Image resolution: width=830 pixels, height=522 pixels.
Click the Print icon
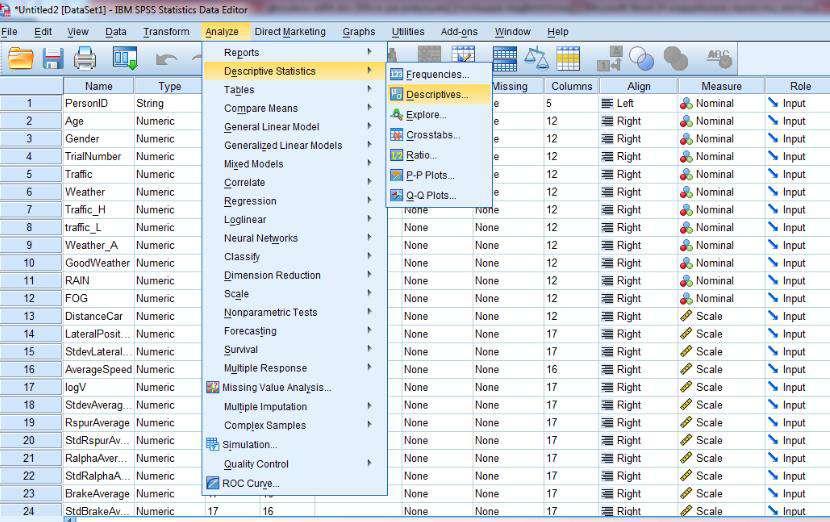pos(85,58)
